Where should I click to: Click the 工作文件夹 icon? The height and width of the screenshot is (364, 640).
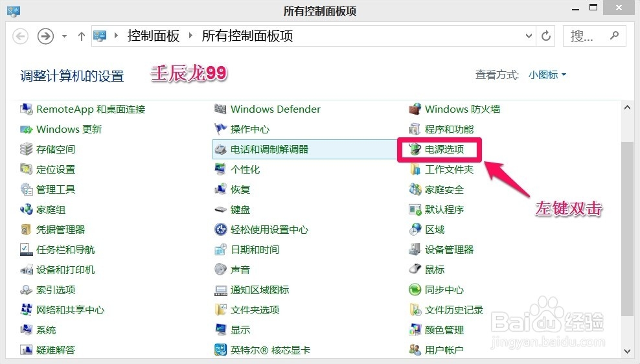(x=415, y=169)
